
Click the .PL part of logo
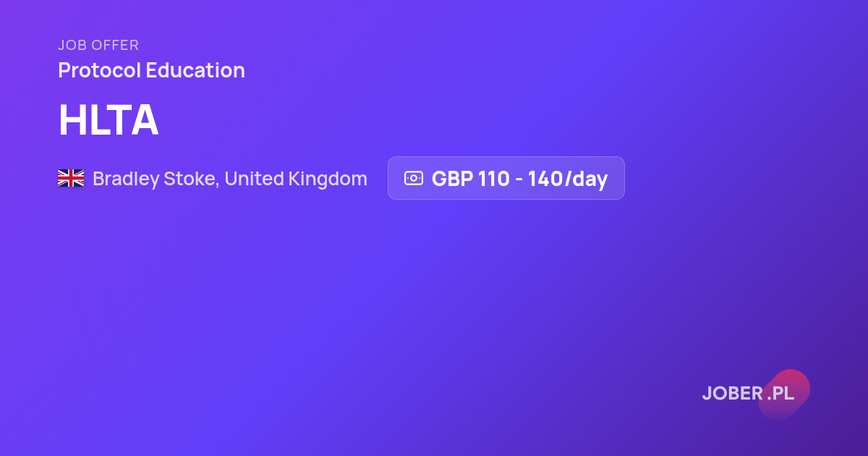(780, 393)
